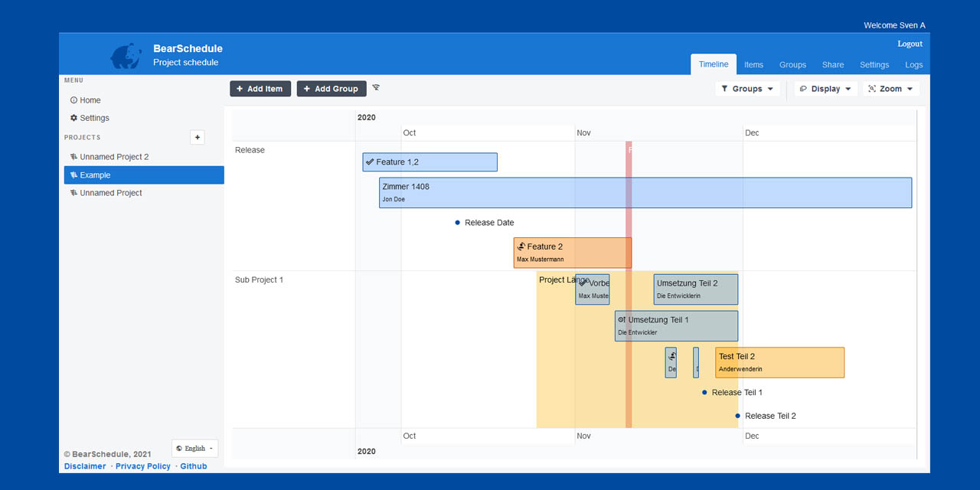Select the Example project

pyautogui.click(x=144, y=175)
